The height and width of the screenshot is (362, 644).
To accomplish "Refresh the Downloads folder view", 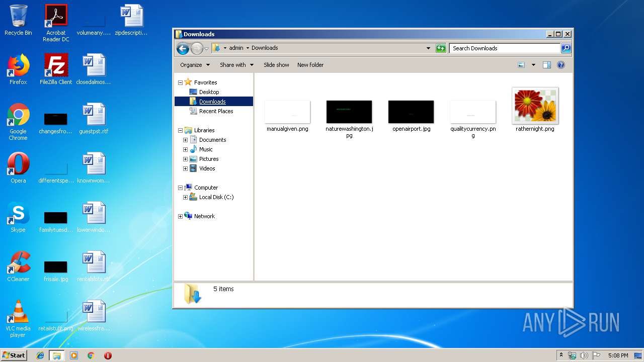I will [441, 48].
